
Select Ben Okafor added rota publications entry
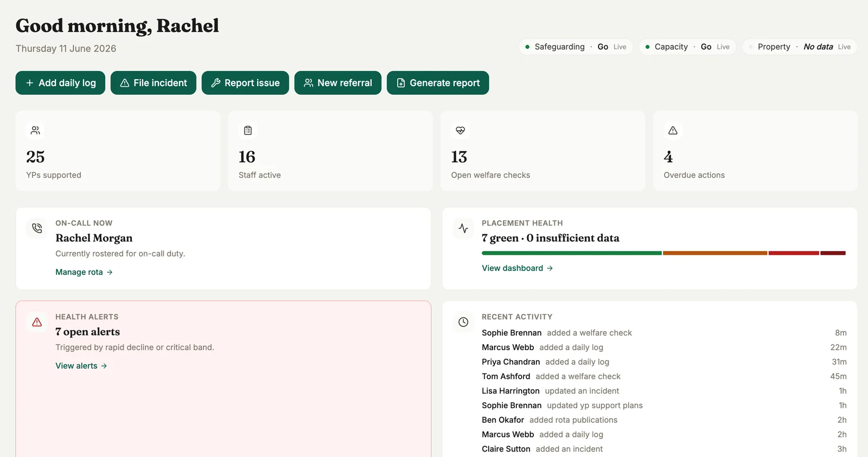pos(664,420)
